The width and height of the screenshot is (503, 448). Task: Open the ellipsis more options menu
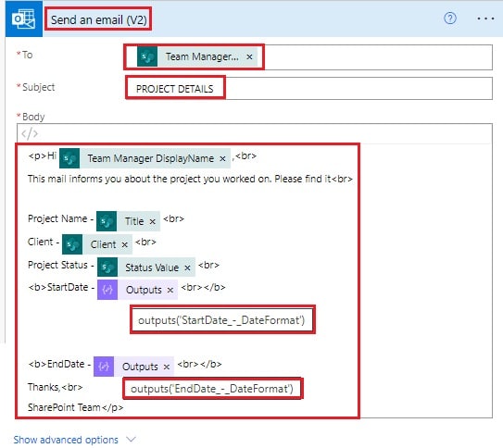[x=485, y=19]
